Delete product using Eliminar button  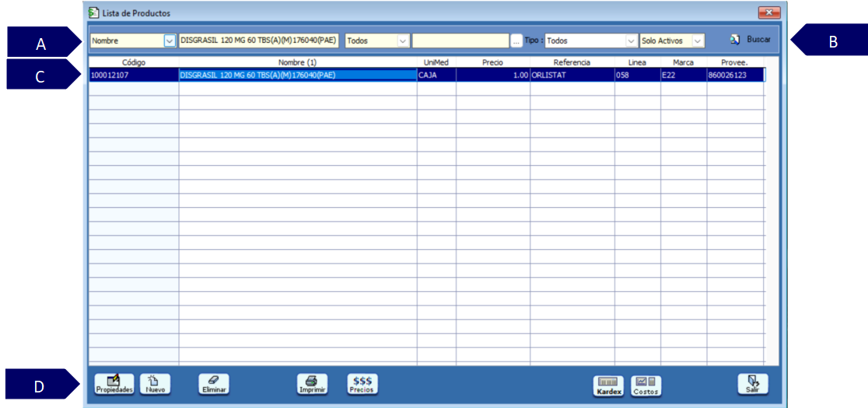[214, 384]
